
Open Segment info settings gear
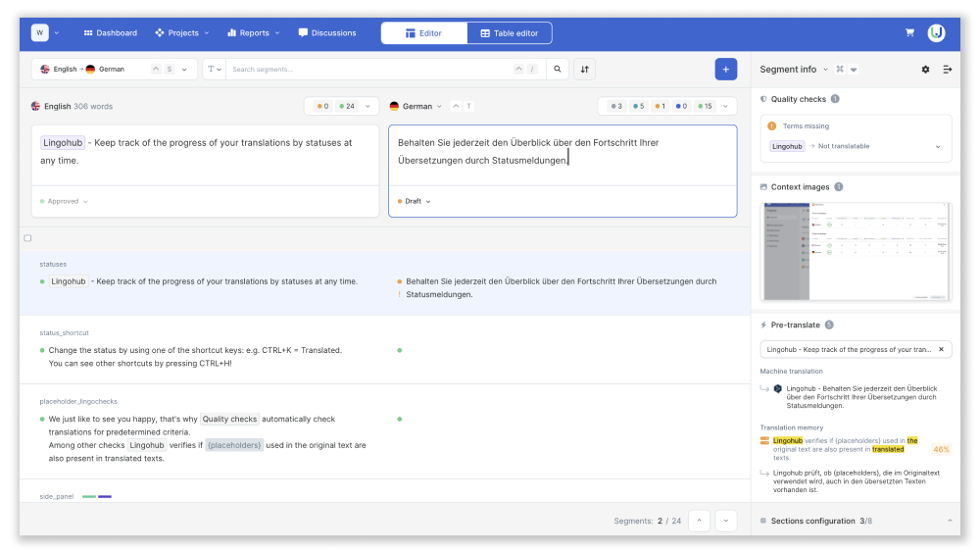(926, 70)
